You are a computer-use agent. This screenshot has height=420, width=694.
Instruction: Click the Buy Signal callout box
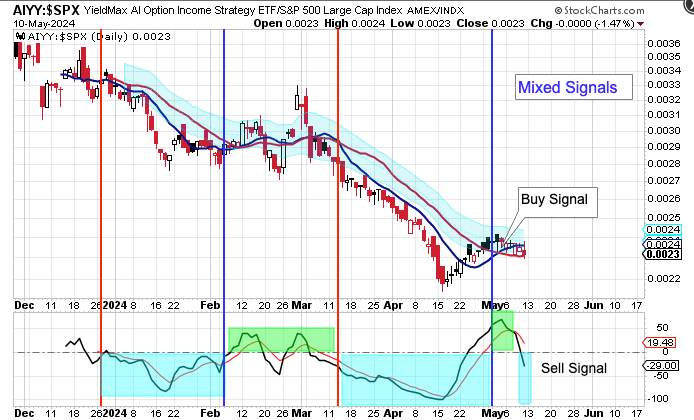coord(555,200)
